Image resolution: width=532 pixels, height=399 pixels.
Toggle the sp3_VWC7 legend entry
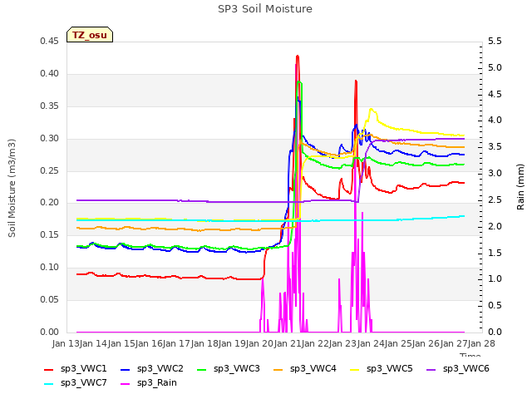click(x=76, y=382)
